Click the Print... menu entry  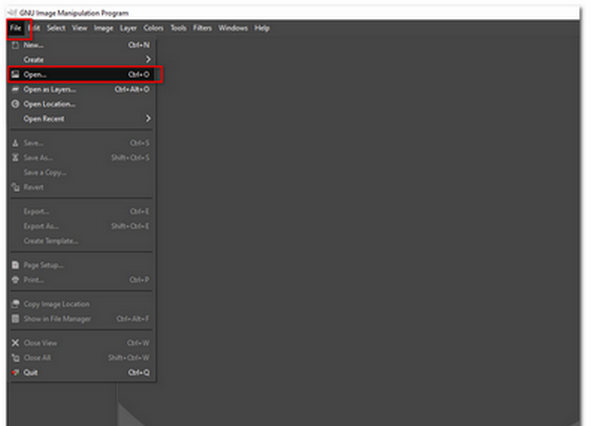[x=81, y=280]
